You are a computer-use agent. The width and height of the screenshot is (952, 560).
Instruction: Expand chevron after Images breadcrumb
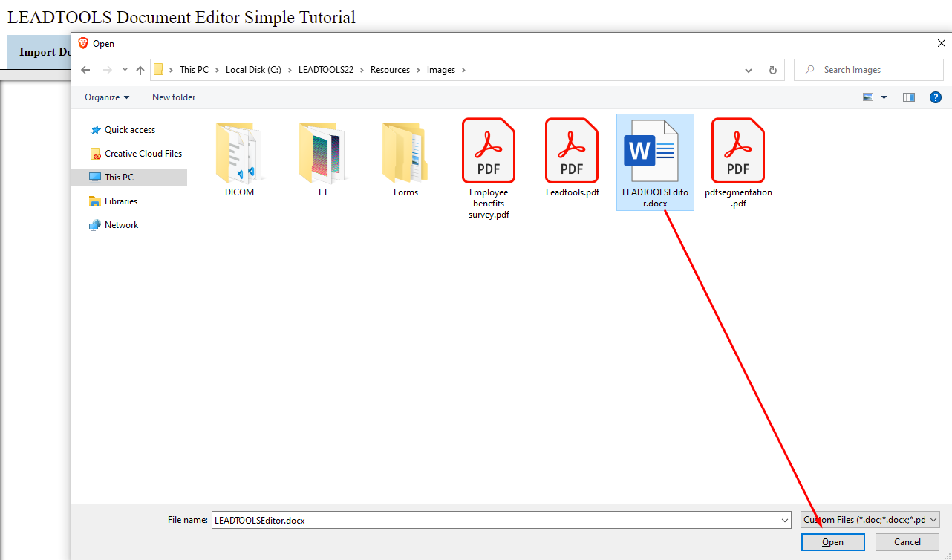click(463, 70)
